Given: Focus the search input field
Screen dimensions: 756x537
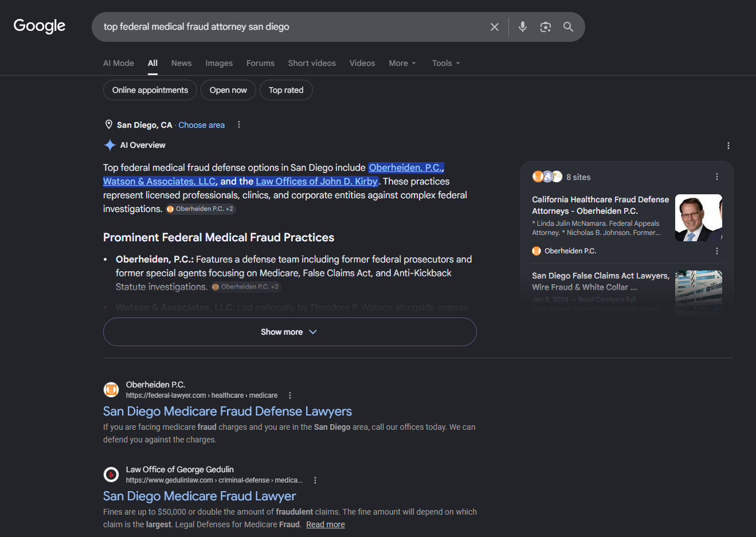Looking at the screenshot, I should click(x=292, y=27).
